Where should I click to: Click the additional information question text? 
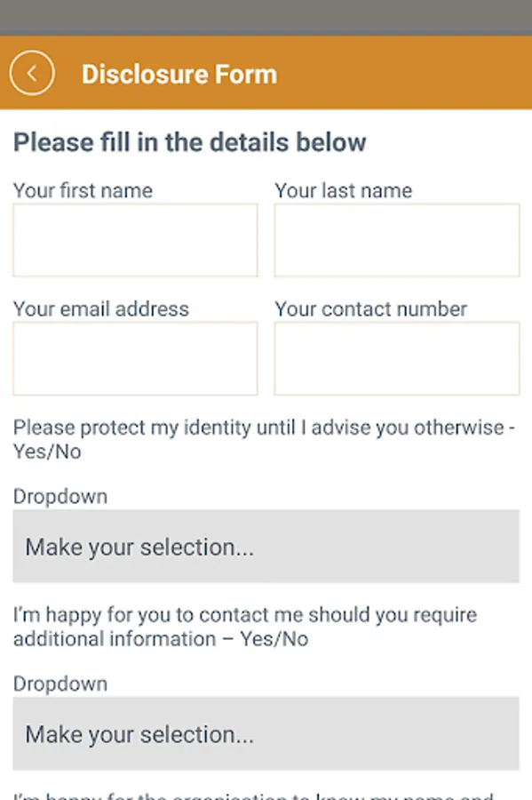(244, 626)
